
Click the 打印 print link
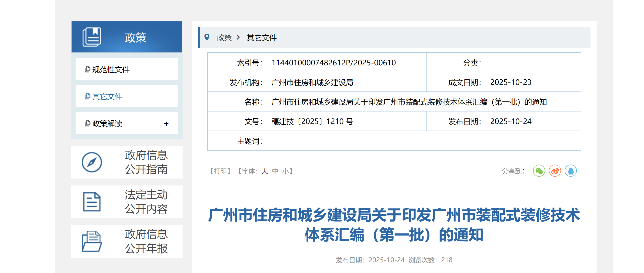[220, 171]
